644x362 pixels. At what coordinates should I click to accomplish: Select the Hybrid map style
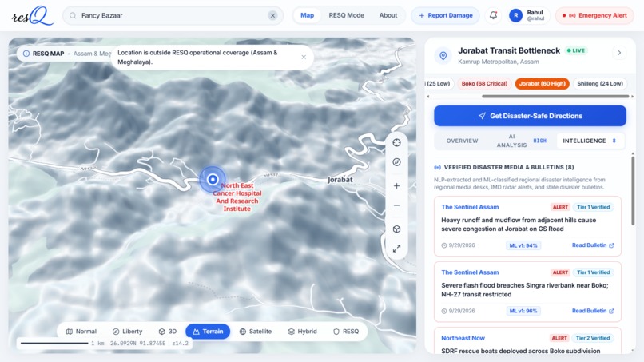point(303,331)
